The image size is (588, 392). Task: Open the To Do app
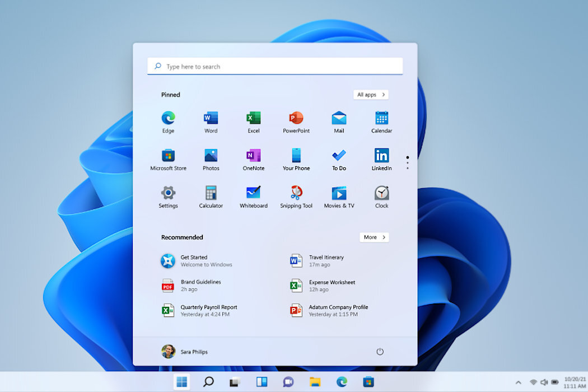[x=339, y=156]
